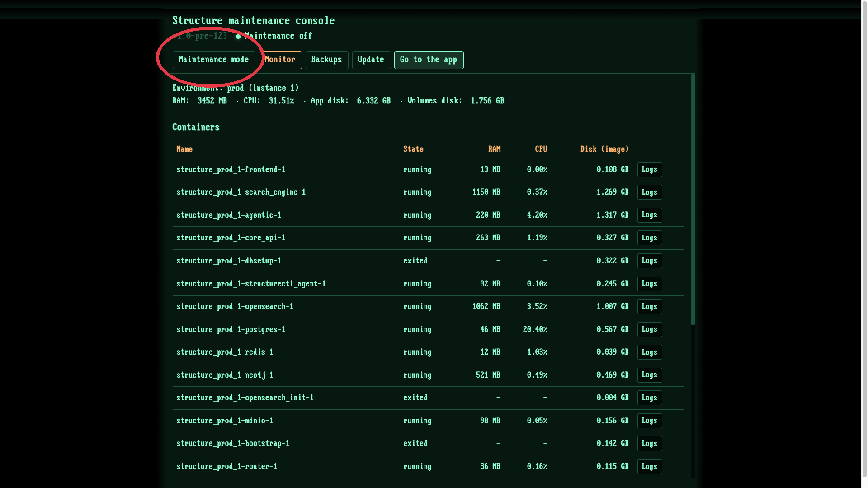View redis-1 container logs
This screenshot has height=488, width=868.
pyautogui.click(x=649, y=352)
